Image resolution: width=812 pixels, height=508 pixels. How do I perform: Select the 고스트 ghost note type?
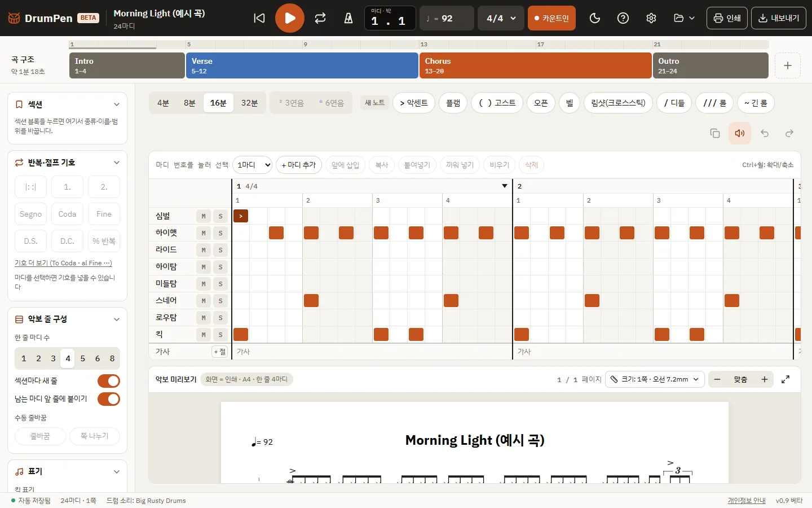[x=497, y=103]
